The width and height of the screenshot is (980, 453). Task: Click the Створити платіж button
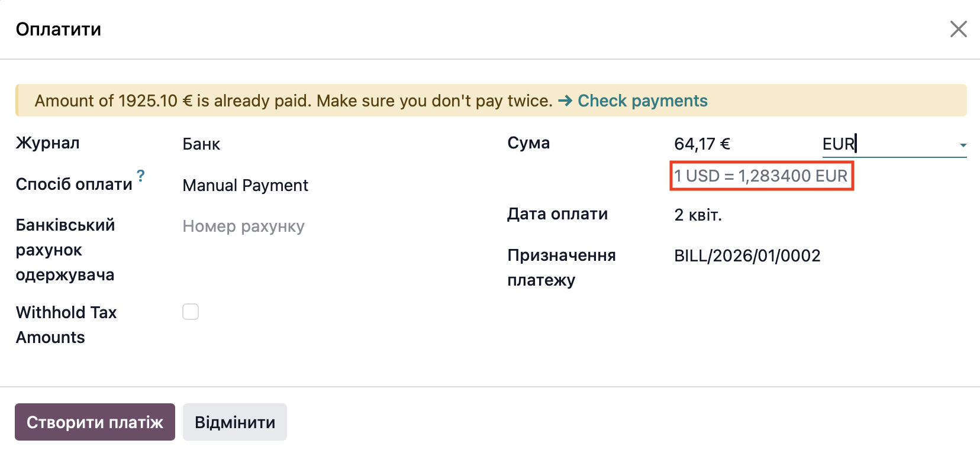[x=95, y=422]
